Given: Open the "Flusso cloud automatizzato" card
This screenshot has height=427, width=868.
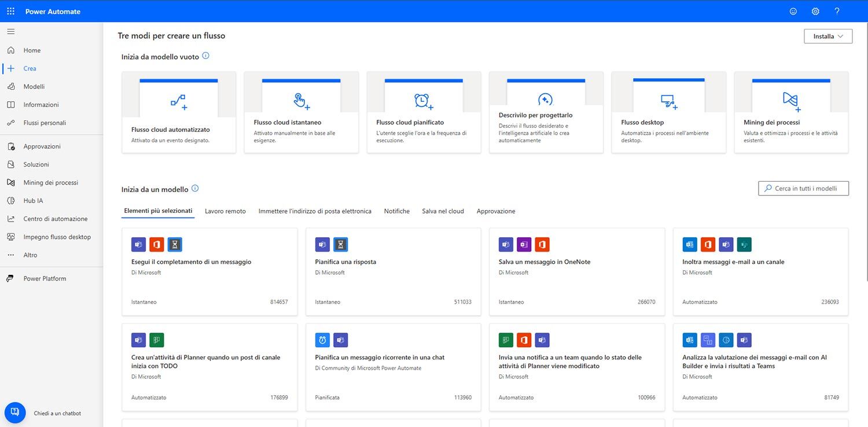Looking at the screenshot, I should [x=178, y=112].
